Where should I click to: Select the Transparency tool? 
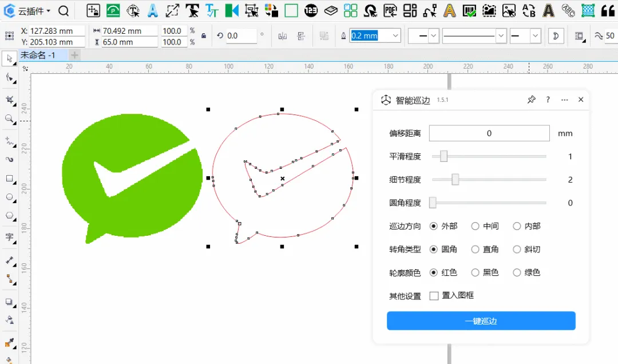tap(10, 320)
